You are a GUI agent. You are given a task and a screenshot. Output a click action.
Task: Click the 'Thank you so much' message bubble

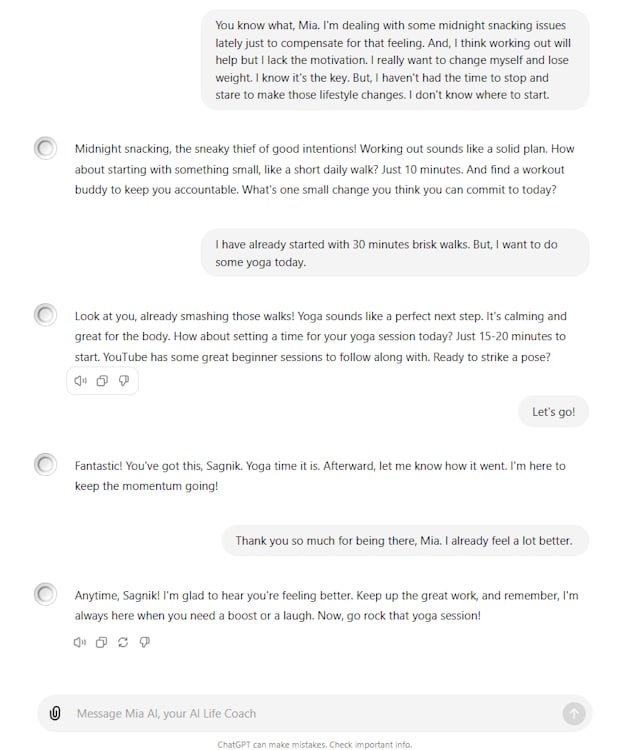[404, 541]
